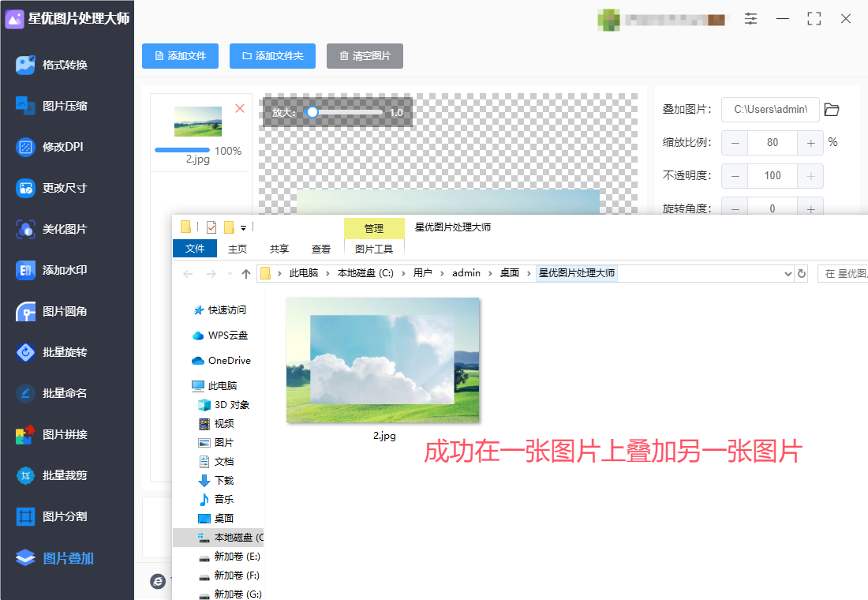
Task: Open the 图片叠加 image overlay tool
Action: coord(54,558)
